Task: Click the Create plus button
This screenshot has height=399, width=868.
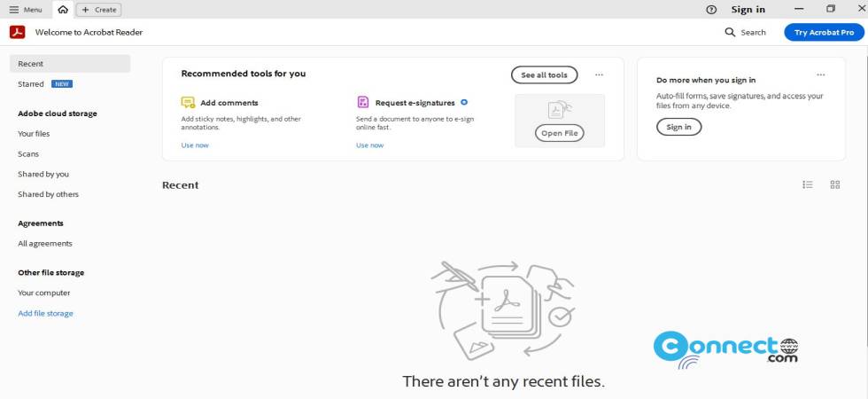Action: 98,10
